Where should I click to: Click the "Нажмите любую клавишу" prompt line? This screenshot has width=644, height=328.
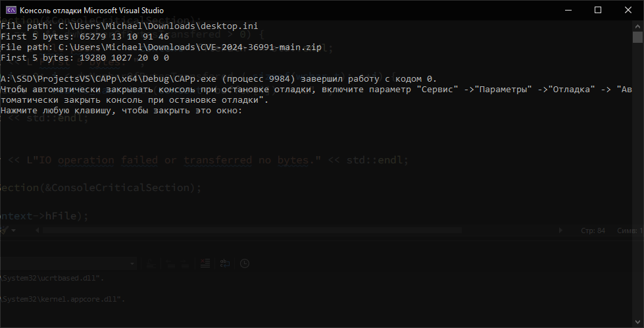122,111
